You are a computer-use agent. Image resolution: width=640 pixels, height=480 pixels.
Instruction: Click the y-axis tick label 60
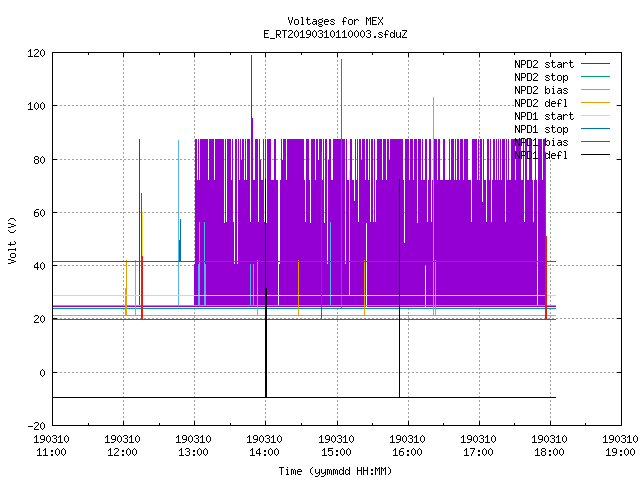pyautogui.click(x=39, y=213)
